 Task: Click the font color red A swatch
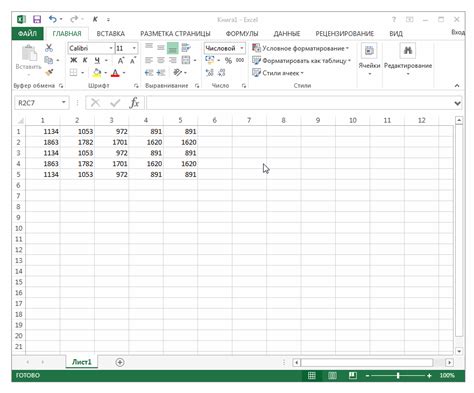pos(115,73)
